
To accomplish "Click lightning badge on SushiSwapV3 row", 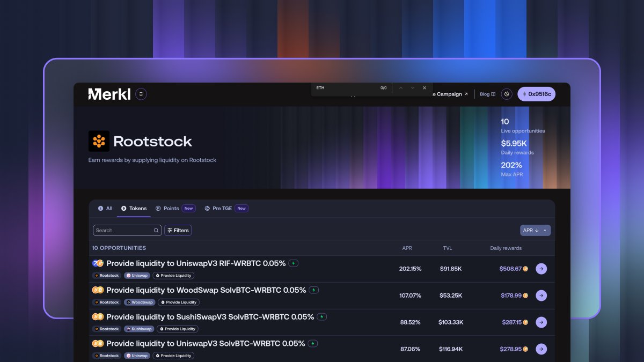I will 322,317.
